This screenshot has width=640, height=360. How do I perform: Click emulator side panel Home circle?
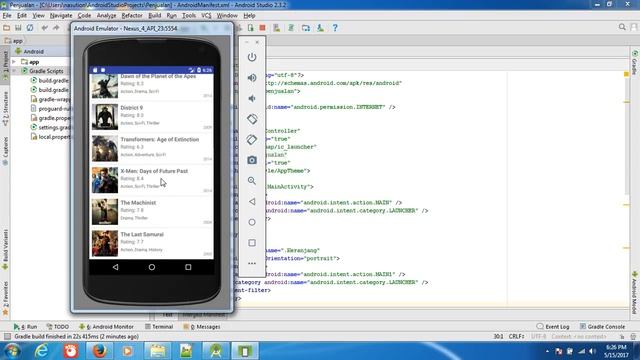[x=252, y=222]
